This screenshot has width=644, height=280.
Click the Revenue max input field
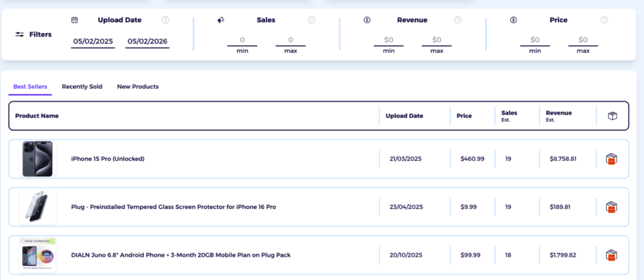click(x=436, y=40)
